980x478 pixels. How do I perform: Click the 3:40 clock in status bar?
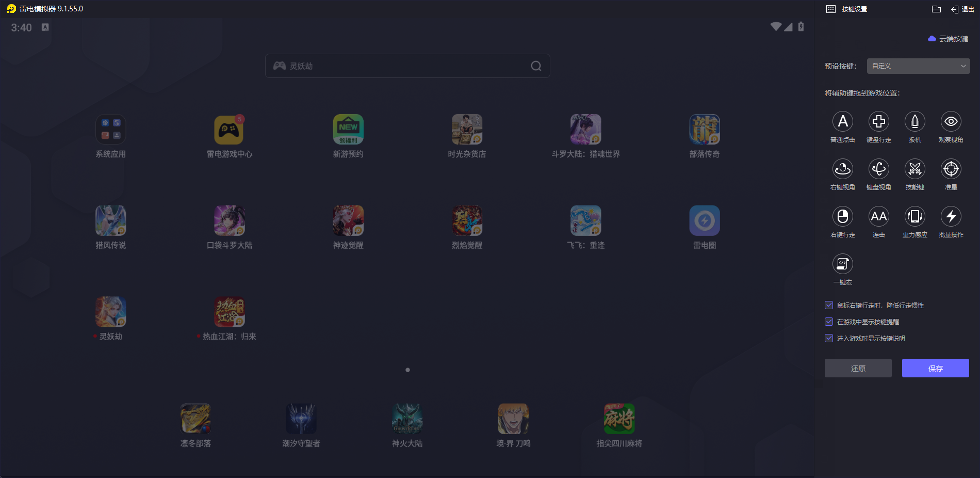point(22,27)
